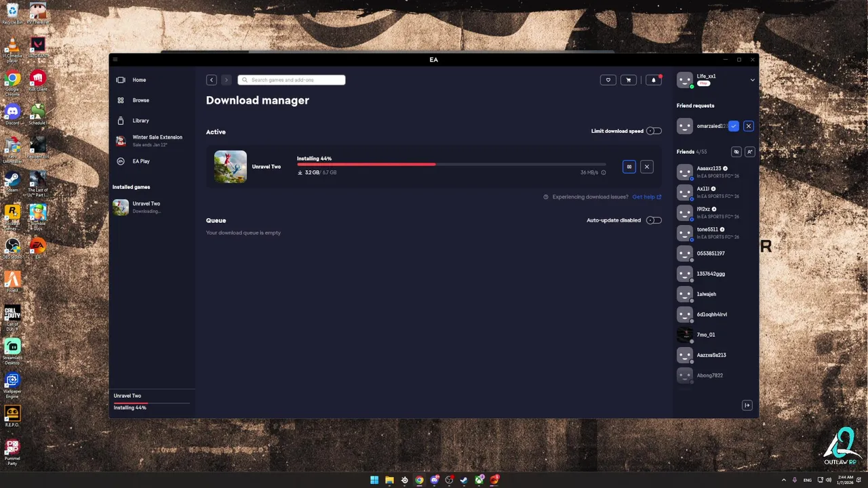Click the Unravel Two install progress bar
Viewport: 868px width, 488px height.
(x=452, y=165)
